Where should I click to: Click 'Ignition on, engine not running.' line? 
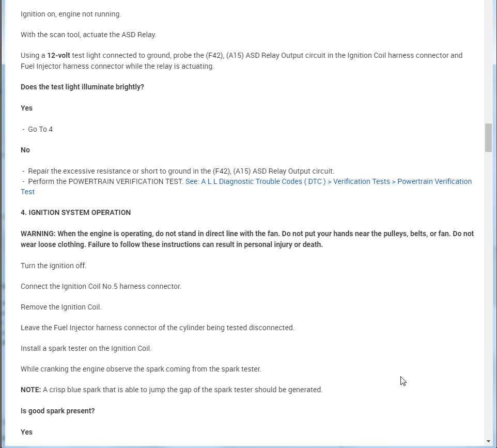pyautogui.click(x=71, y=14)
